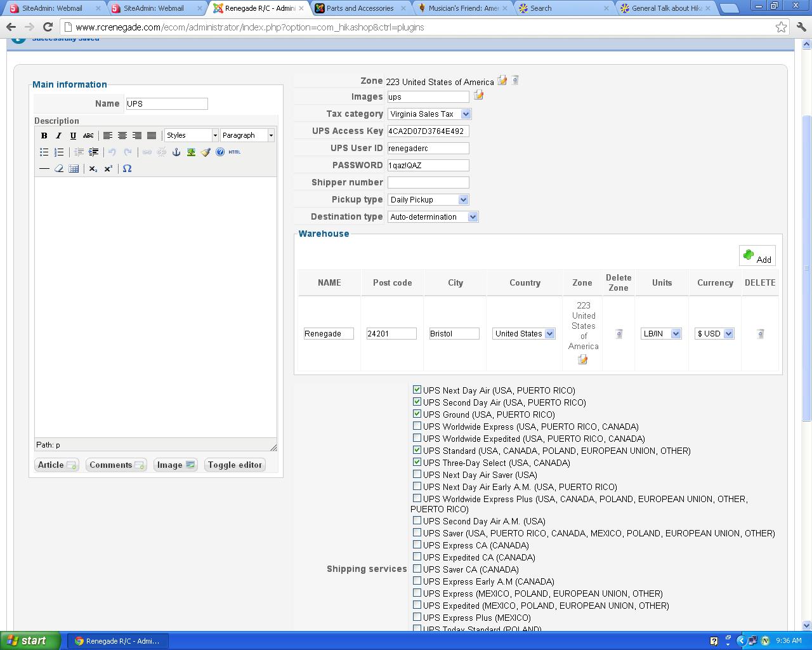The width and height of the screenshot is (812, 650).
Task: Delete the zone of the Renegade warehouse
Action: pyautogui.click(x=619, y=334)
